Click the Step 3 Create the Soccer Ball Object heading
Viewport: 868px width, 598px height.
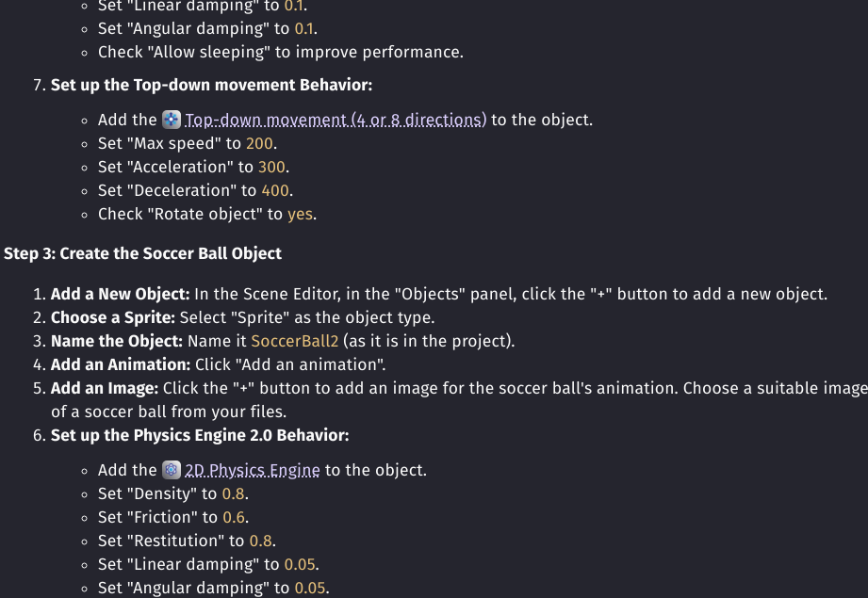point(143,253)
